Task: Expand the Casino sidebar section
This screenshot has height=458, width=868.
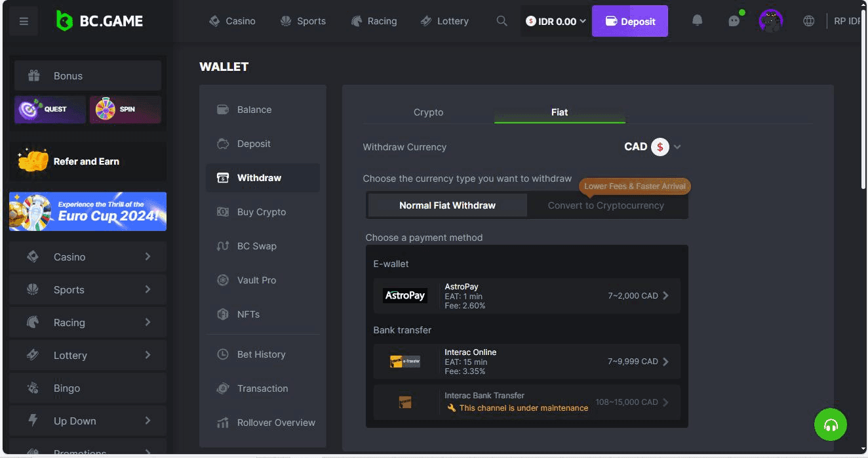Action: coord(88,257)
